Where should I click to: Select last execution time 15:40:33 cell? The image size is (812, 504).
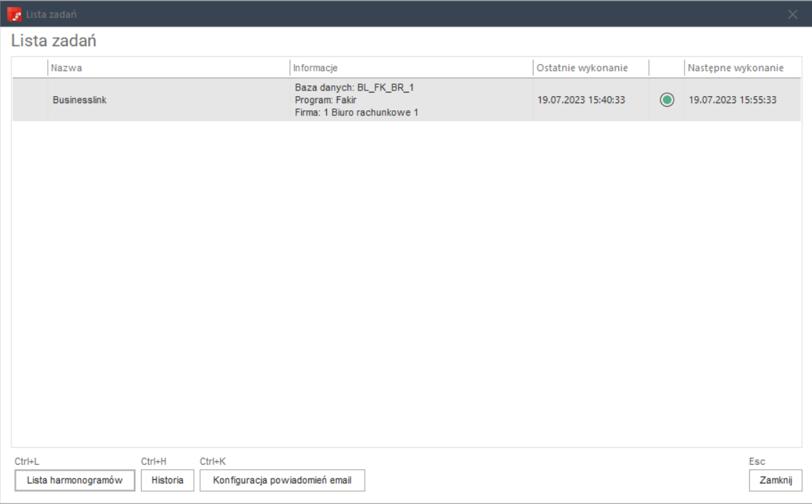coord(591,100)
